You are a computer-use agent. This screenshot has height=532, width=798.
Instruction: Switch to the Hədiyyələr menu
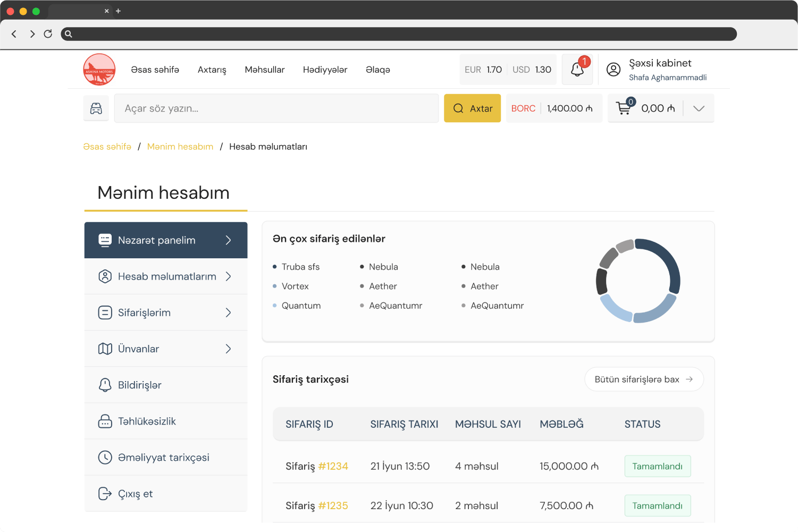tap(325, 70)
